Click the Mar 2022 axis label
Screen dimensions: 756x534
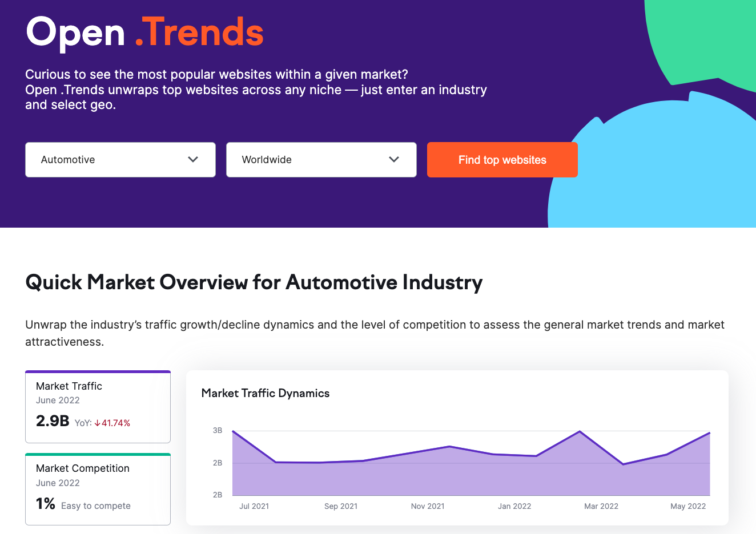601,506
